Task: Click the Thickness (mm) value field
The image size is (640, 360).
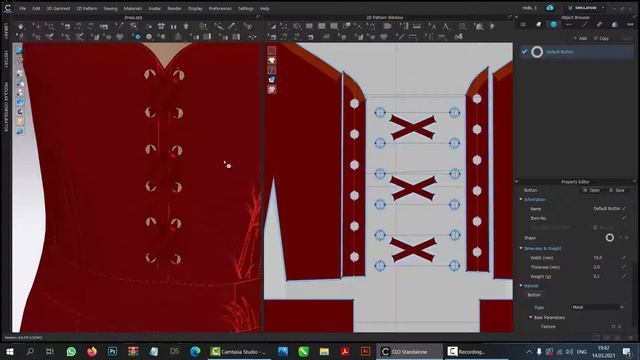Action: click(597, 267)
